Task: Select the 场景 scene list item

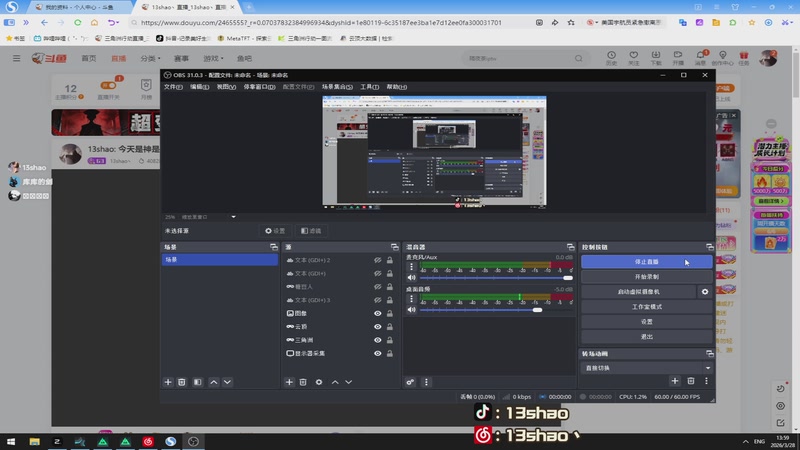Action: [220, 260]
